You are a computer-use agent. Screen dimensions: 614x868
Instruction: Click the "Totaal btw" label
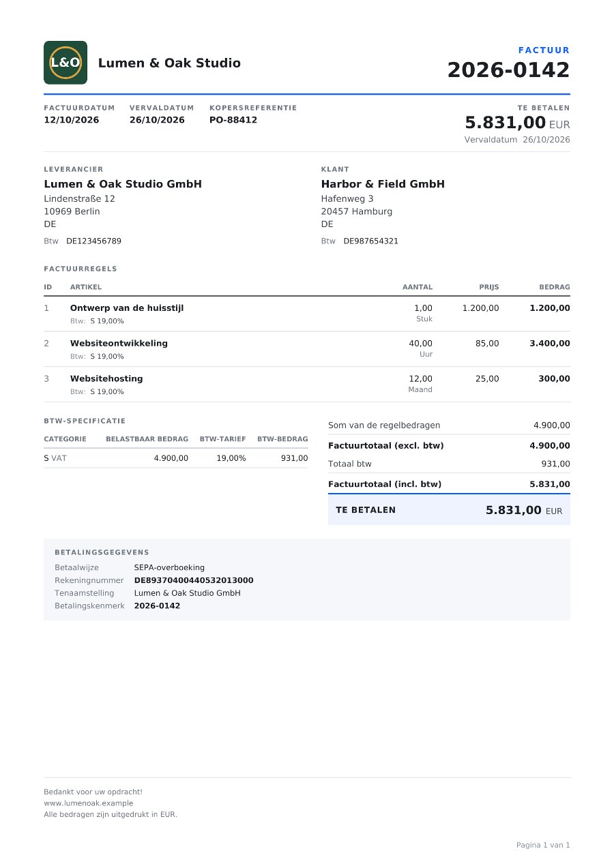tap(350, 464)
